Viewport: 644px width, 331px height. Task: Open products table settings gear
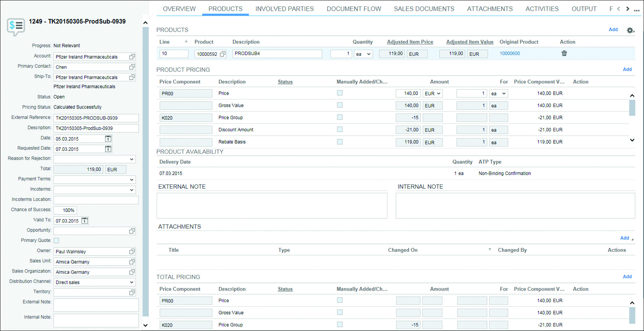coord(631,30)
